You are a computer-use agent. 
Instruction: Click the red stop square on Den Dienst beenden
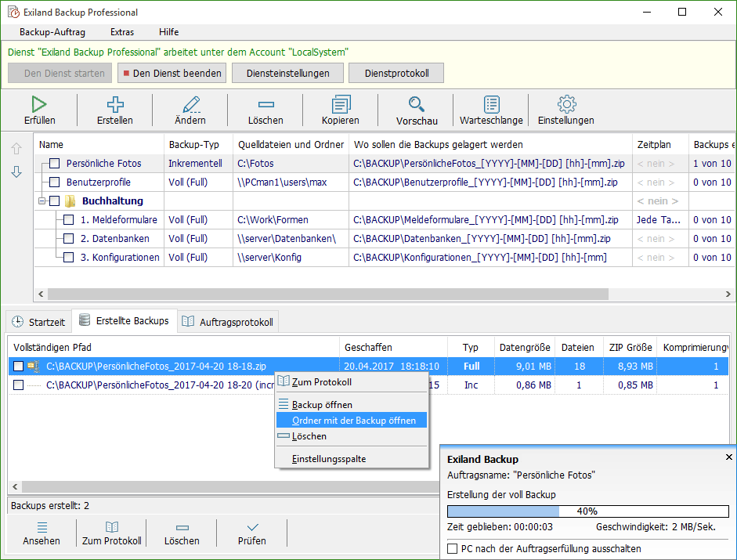coord(126,74)
